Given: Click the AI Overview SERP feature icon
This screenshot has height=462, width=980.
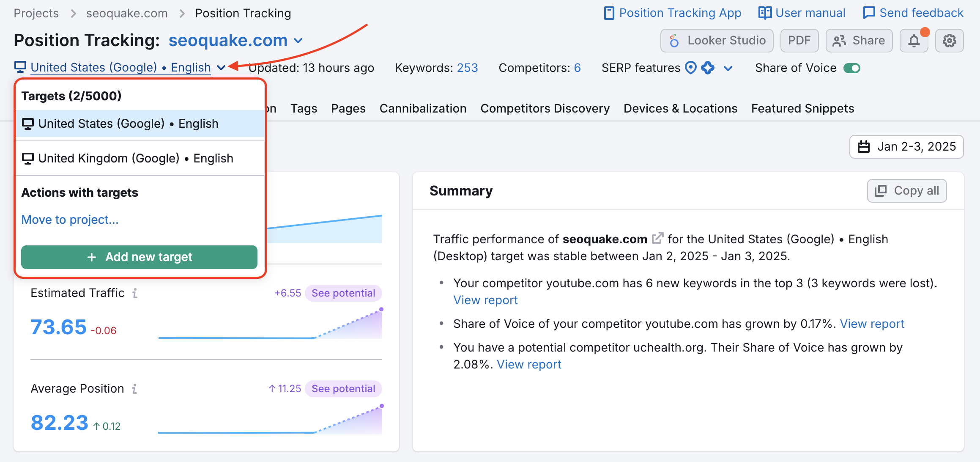Looking at the screenshot, I should [708, 68].
